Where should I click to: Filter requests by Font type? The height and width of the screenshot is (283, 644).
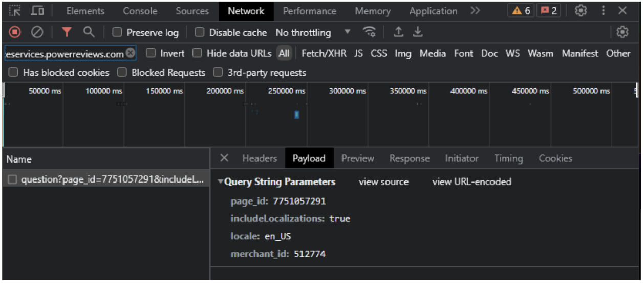click(463, 53)
